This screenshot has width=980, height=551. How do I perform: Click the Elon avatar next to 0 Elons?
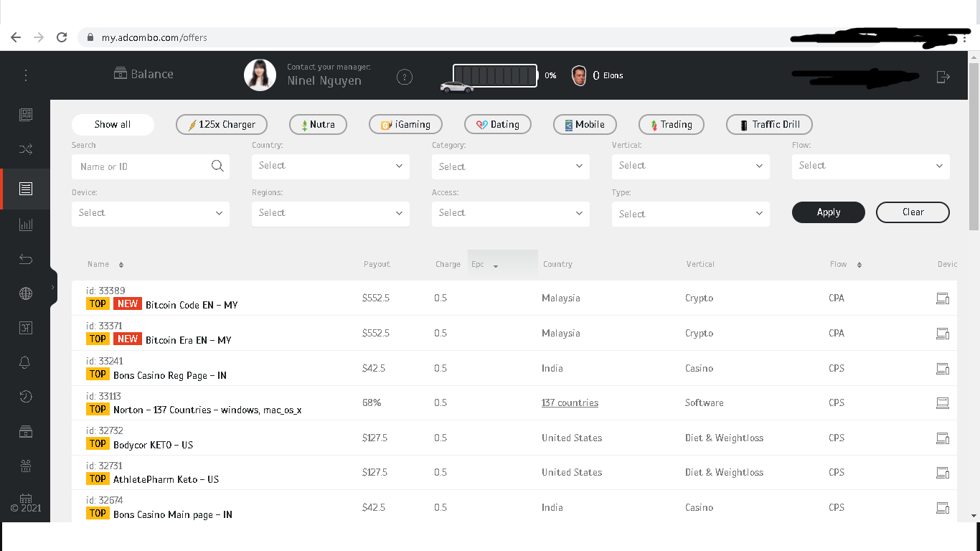(x=579, y=75)
